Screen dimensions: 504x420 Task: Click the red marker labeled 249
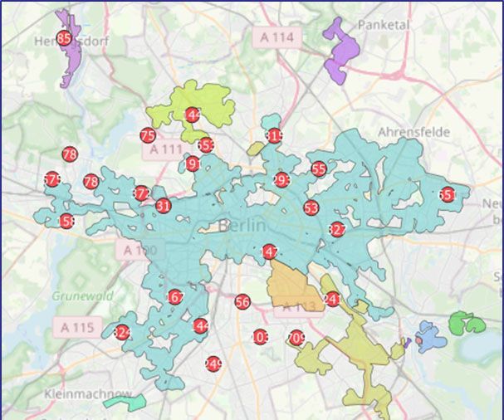coord(213,364)
